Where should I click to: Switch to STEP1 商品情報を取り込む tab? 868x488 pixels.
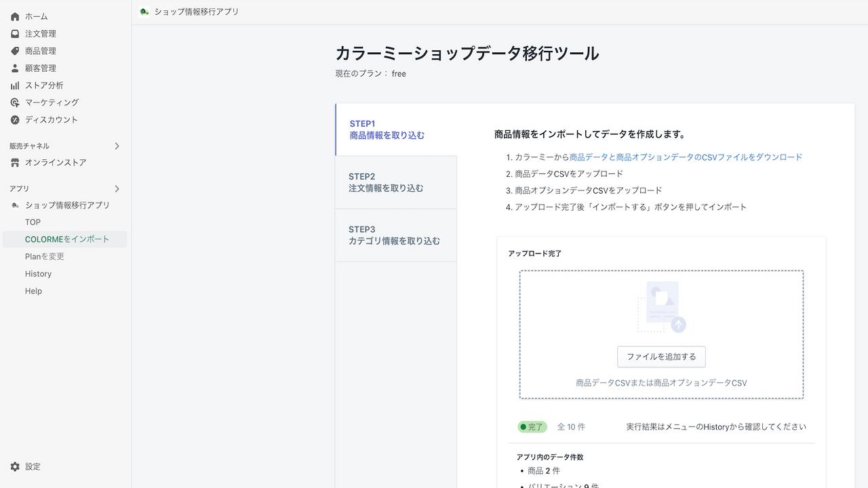click(396, 129)
